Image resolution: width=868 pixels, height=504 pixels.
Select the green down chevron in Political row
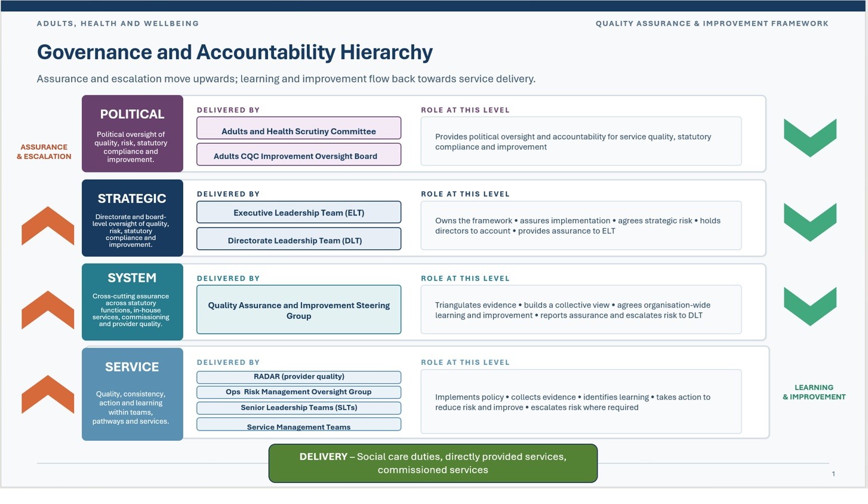[x=810, y=138]
